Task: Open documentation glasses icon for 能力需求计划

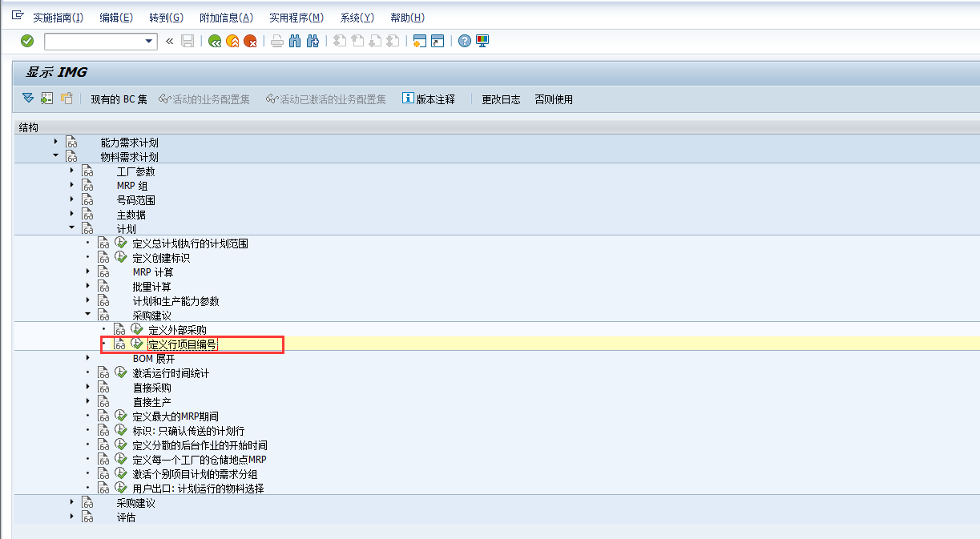Action: coord(71,142)
